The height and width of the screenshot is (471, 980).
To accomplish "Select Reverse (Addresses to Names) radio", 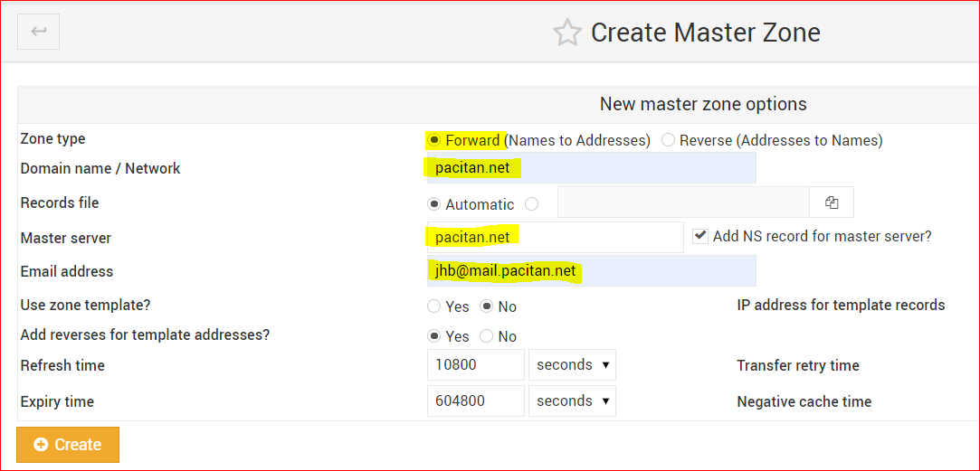I will pos(668,140).
